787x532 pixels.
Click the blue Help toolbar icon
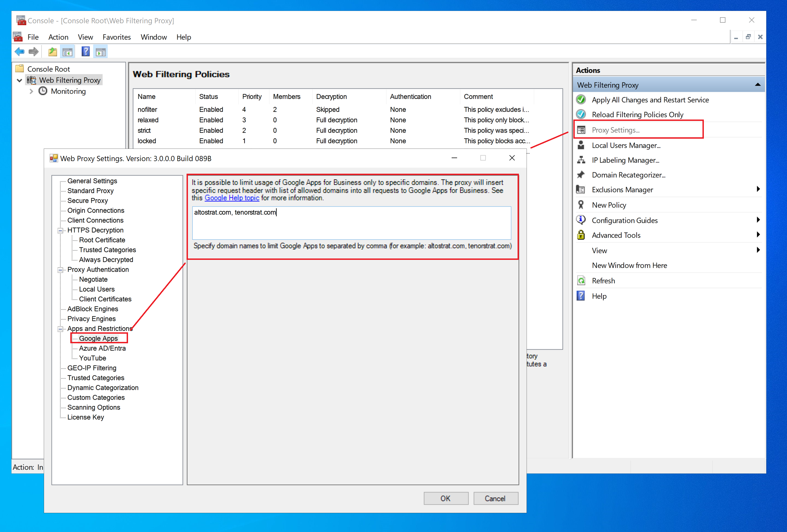(x=86, y=51)
